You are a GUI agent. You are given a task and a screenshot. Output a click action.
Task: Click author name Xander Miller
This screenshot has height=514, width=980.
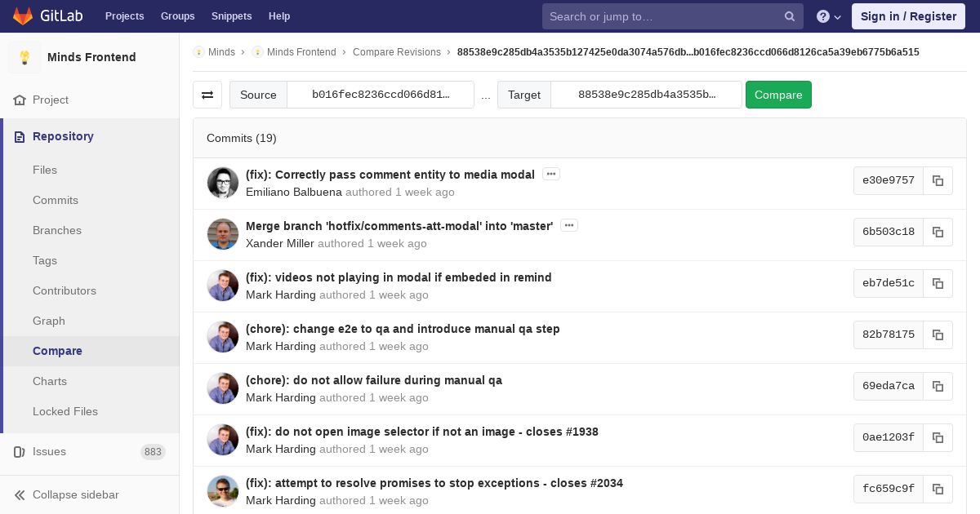[280, 244]
